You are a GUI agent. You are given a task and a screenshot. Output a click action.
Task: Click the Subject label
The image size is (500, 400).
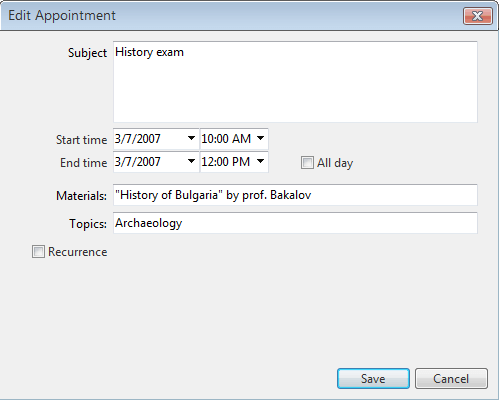point(87,53)
